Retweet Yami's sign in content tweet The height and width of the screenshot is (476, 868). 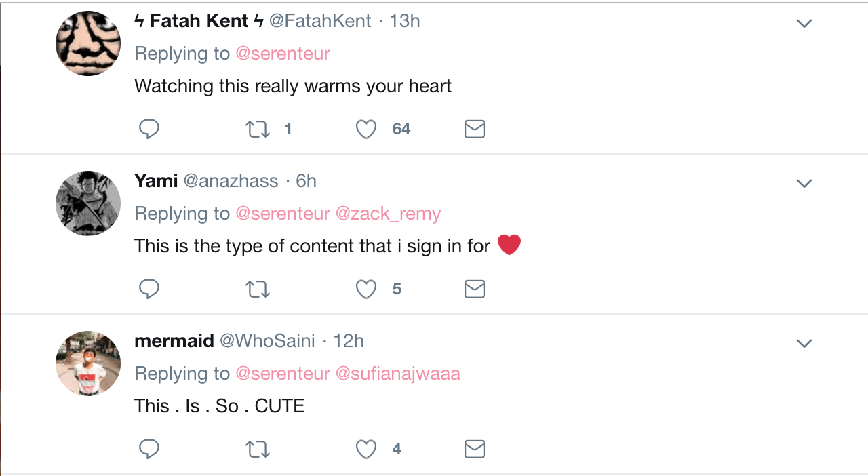coord(258,290)
